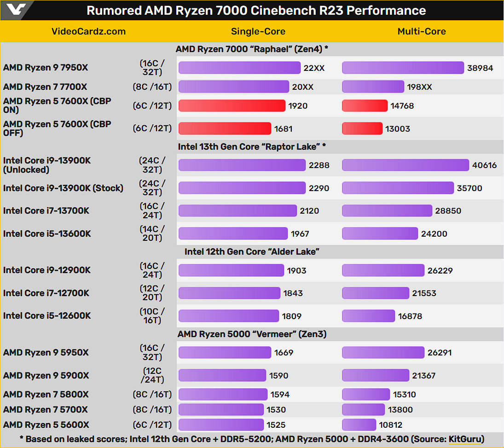Click the single-core bar for Ryzen 9 7950X
The width and height of the screenshot is (504, 448).
pyautogui.click(x=239, y=68)
